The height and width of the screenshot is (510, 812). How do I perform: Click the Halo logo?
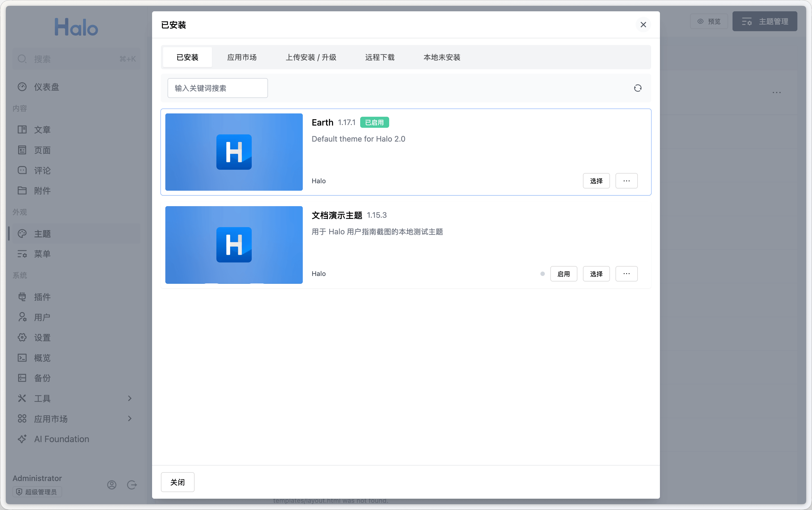coord(76,27)
